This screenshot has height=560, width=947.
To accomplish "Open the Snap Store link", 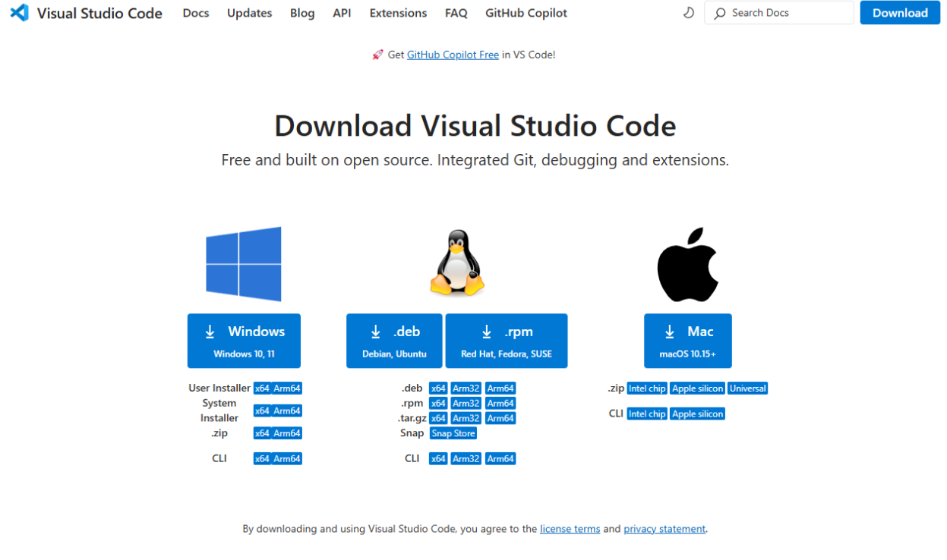I will 453,433.
